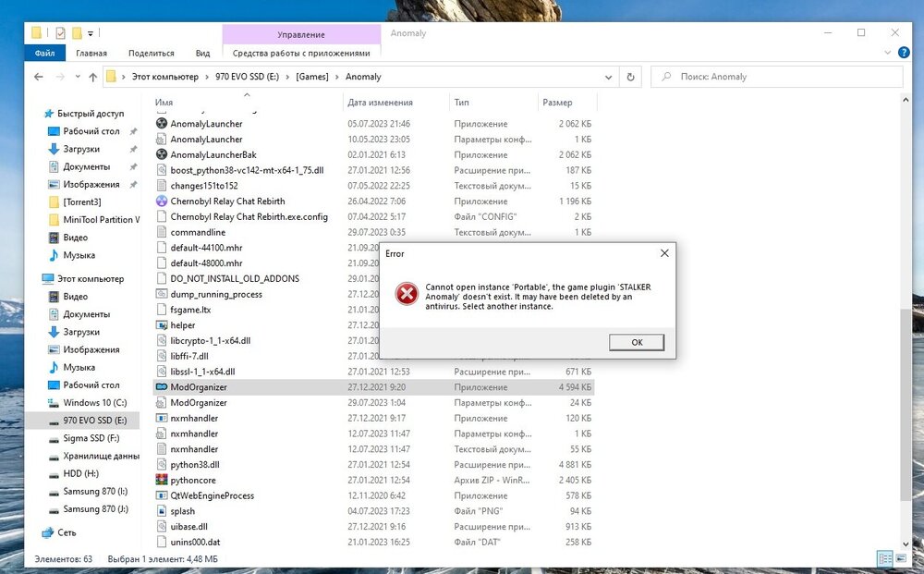Click 970 EVO SSD (E:) breadcrumb
The image size is (924, 574).
(x=247, y=77)
